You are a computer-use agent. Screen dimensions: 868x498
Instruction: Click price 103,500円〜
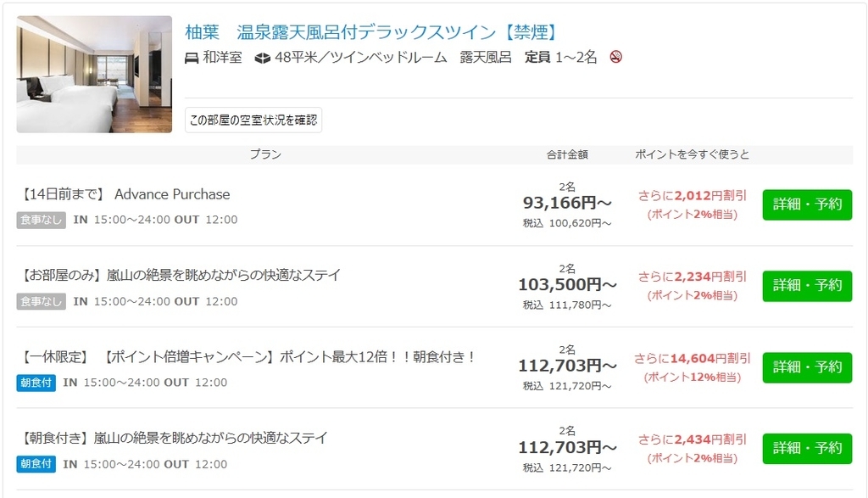tap(567, 285)
